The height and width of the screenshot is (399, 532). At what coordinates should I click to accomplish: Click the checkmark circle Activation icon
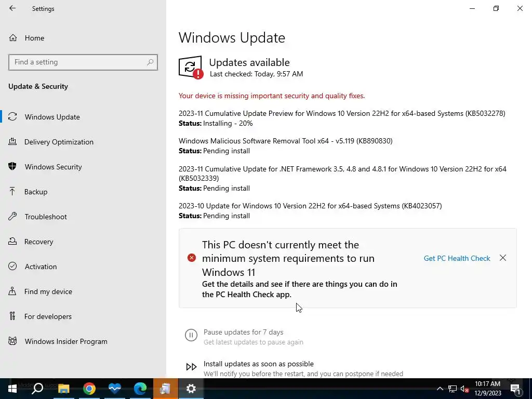click(x=12, y=267)
